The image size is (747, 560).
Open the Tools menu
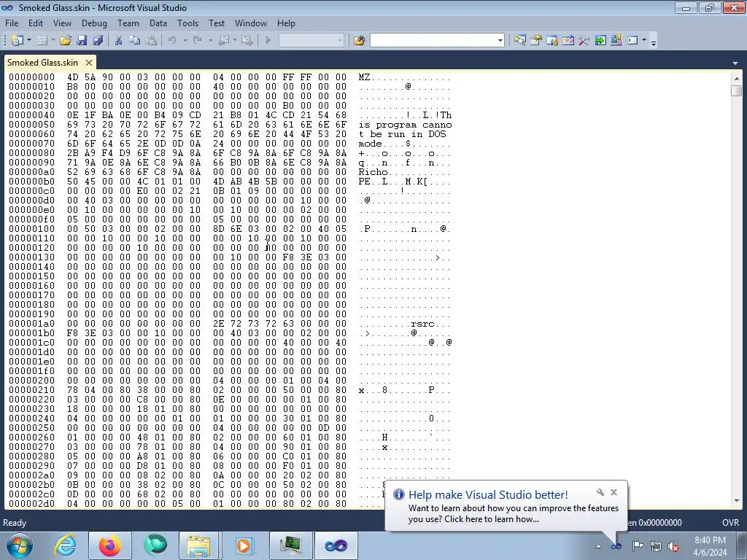pyautogui.click(x=187, y=23)
